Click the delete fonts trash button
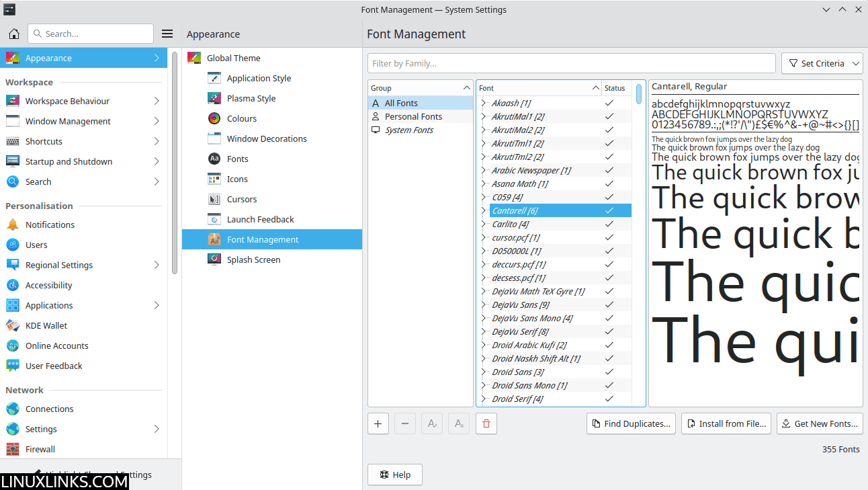 click(486, 423)
